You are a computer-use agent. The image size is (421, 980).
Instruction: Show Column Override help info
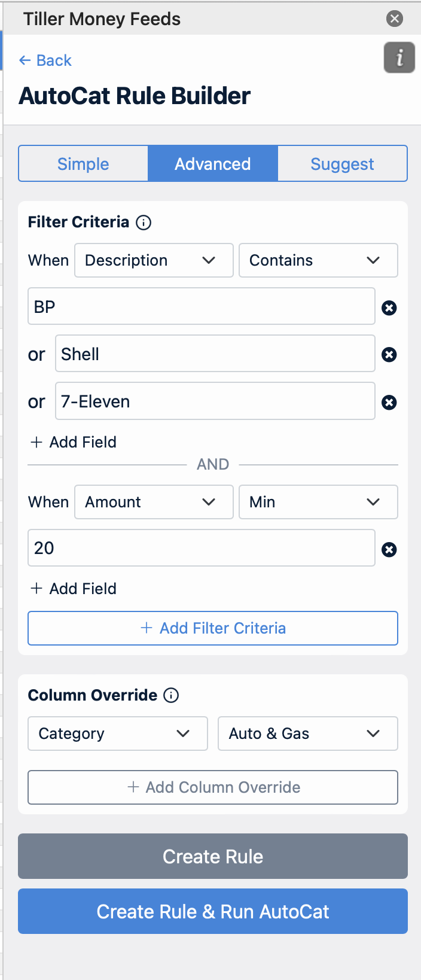pyautogui.click(x=171, y=695)
